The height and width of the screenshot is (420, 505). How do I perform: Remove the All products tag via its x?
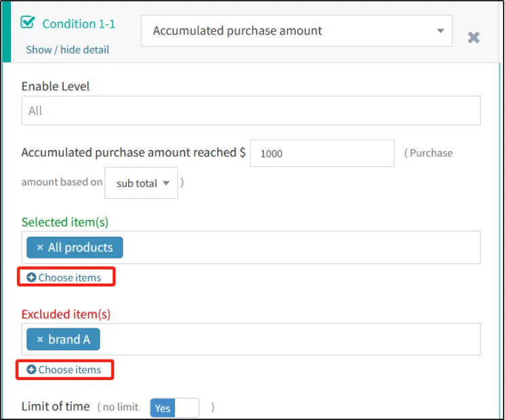[39, 248]
